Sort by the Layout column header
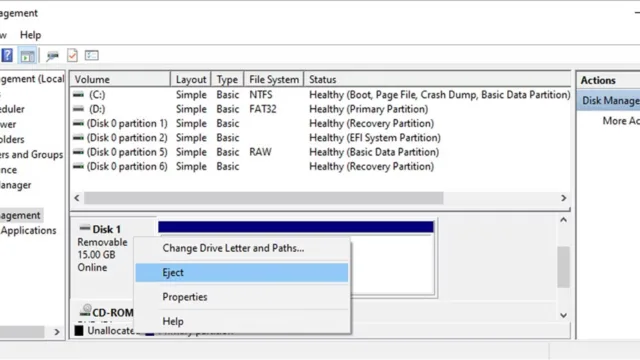 tap(191, 79)
